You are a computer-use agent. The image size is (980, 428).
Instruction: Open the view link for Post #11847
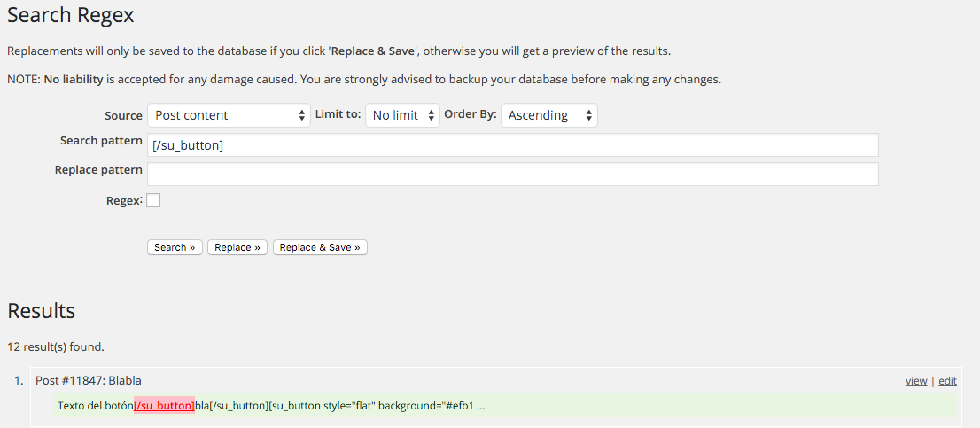[x=916, y=381]
